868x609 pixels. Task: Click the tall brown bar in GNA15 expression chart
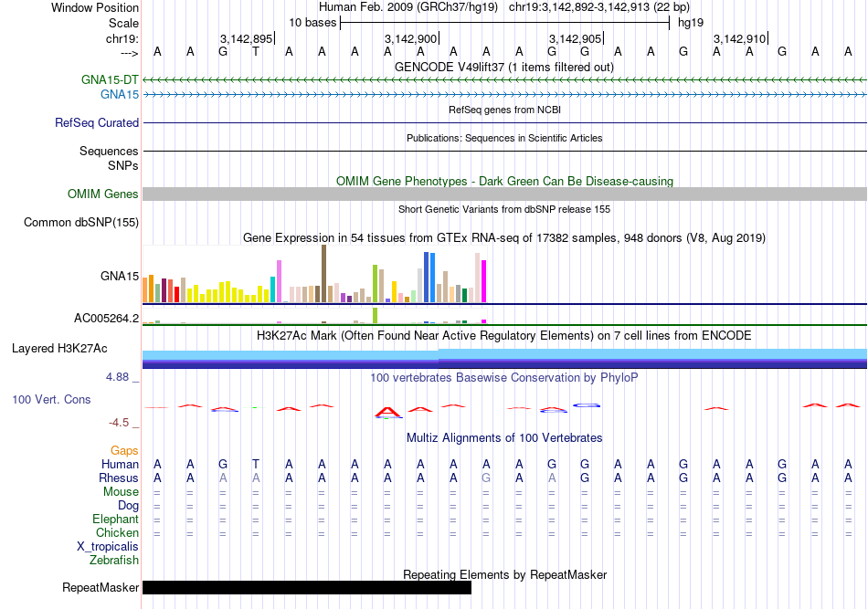[x=323, y=274]
